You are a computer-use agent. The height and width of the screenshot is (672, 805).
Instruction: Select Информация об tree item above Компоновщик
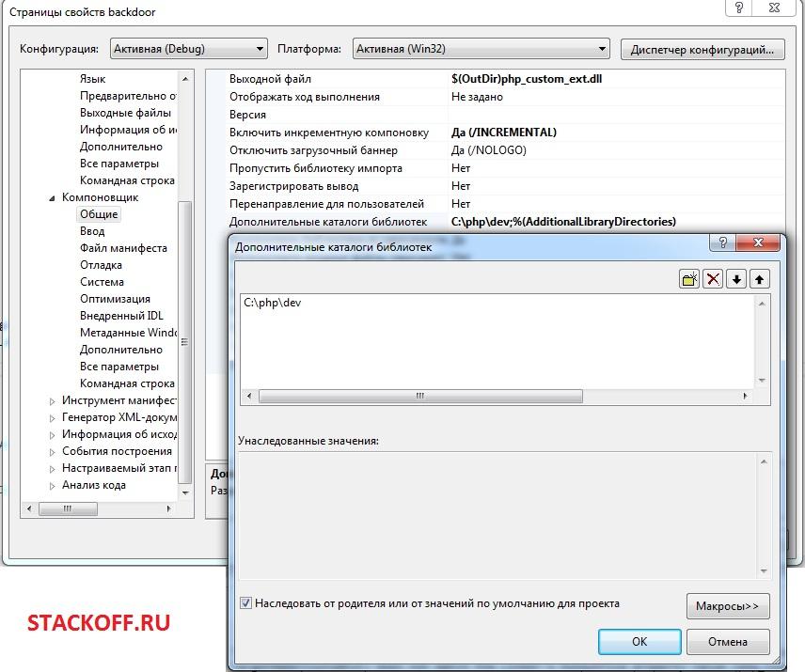tap(128, 130)
